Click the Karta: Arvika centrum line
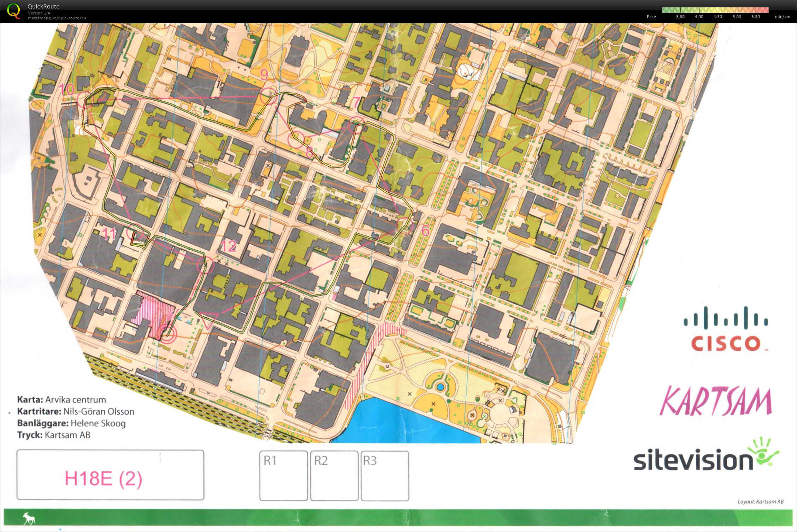This screenshot has height=532, width=797. (61, 400)
